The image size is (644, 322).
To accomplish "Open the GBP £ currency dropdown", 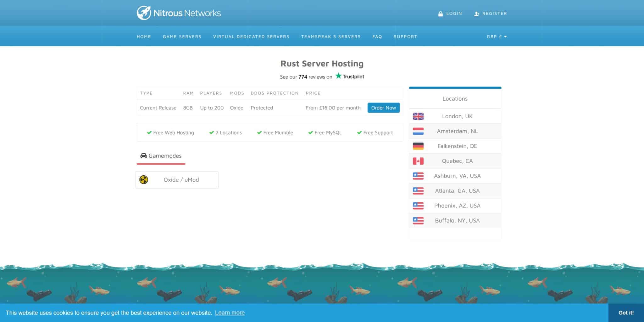I will [x=497, y=37].
